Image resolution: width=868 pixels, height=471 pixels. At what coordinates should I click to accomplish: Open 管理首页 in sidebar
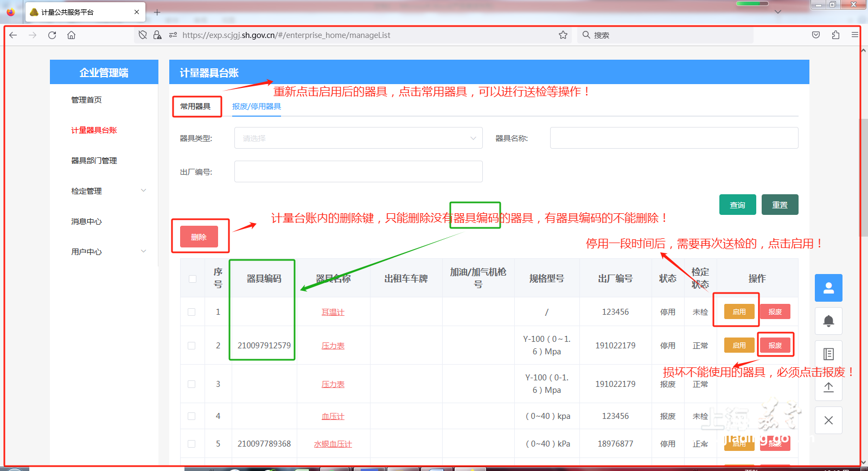click(x=86, y=100)
